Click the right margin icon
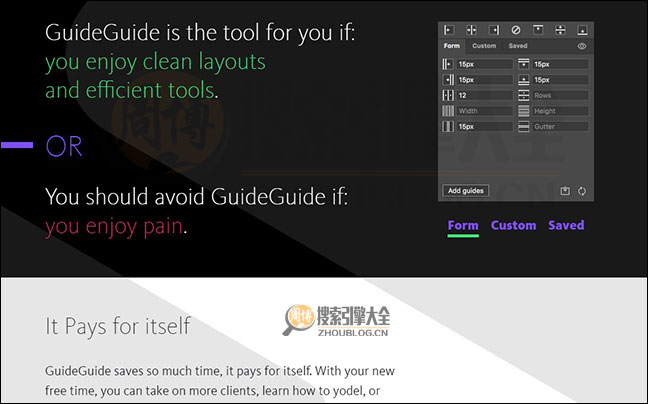Image resolution: width=648 pixels, height=404 pixels. (x=448, y=80)
